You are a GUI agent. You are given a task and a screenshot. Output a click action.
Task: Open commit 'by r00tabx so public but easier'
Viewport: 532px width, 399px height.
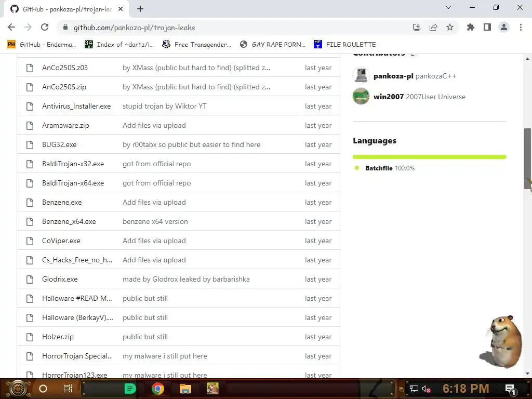[191, 144]
